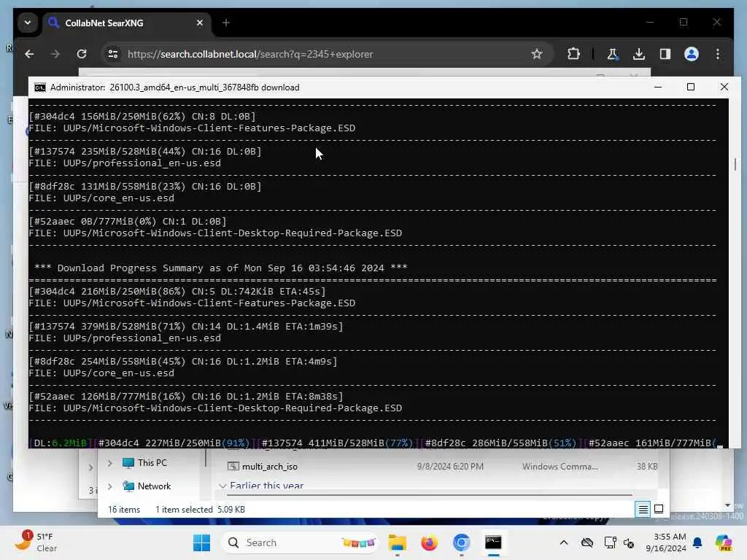Screen dimensions: 747x560
Task: Close the CollabNet SearXNG tab
Action: tap(200, 23)
